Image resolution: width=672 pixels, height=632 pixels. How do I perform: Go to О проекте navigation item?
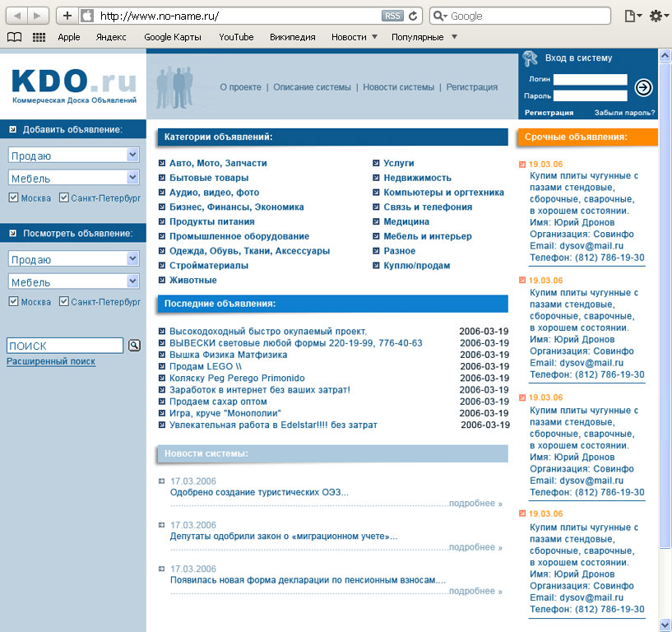pos(240,87)
